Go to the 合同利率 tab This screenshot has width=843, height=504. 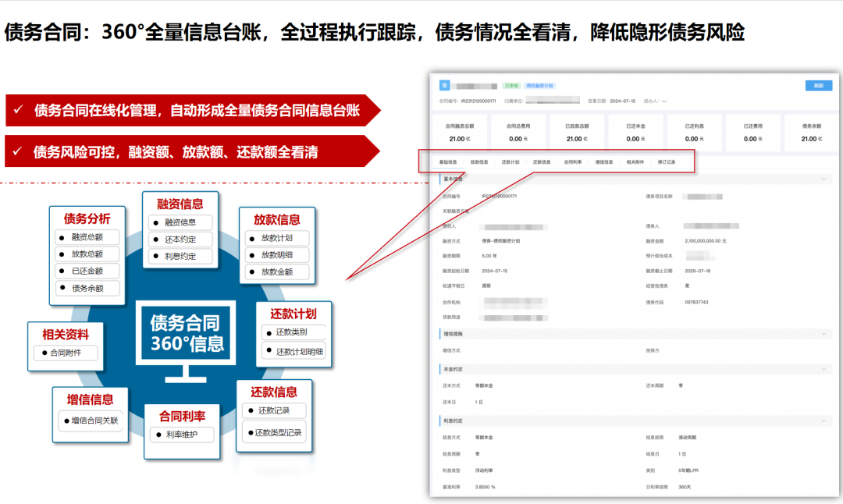pyautogui.click(x=573, y=162)
